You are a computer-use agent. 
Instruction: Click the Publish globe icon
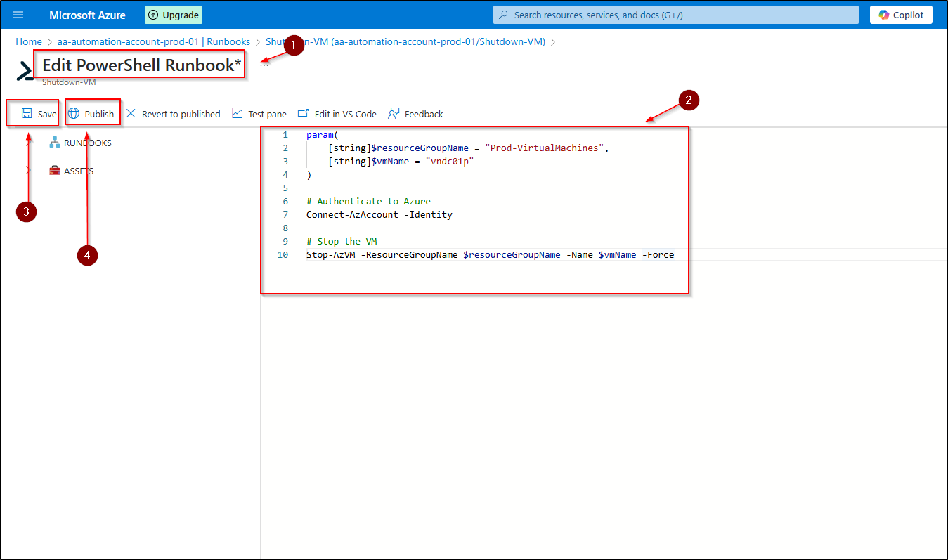coord(74,114)
